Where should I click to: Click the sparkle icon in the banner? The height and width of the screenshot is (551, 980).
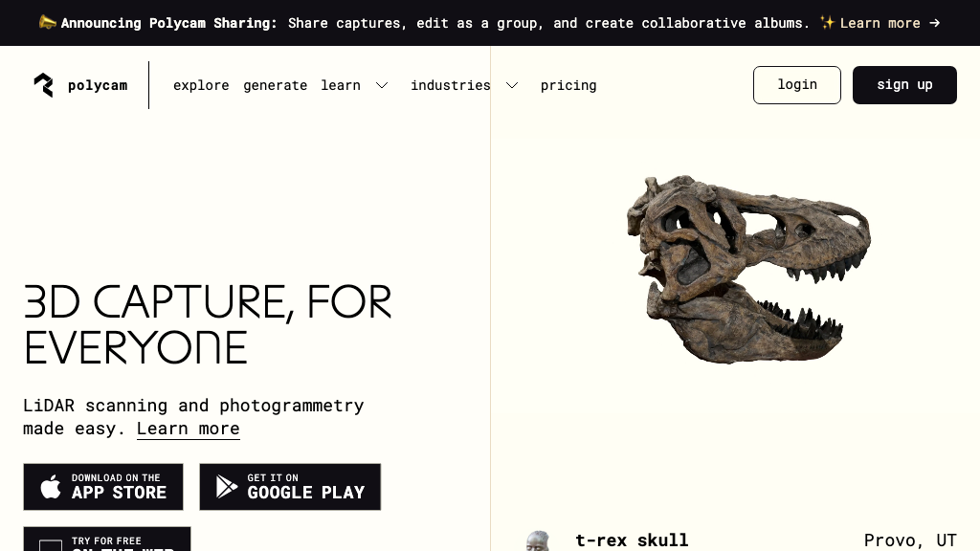[x=827, y=23]
